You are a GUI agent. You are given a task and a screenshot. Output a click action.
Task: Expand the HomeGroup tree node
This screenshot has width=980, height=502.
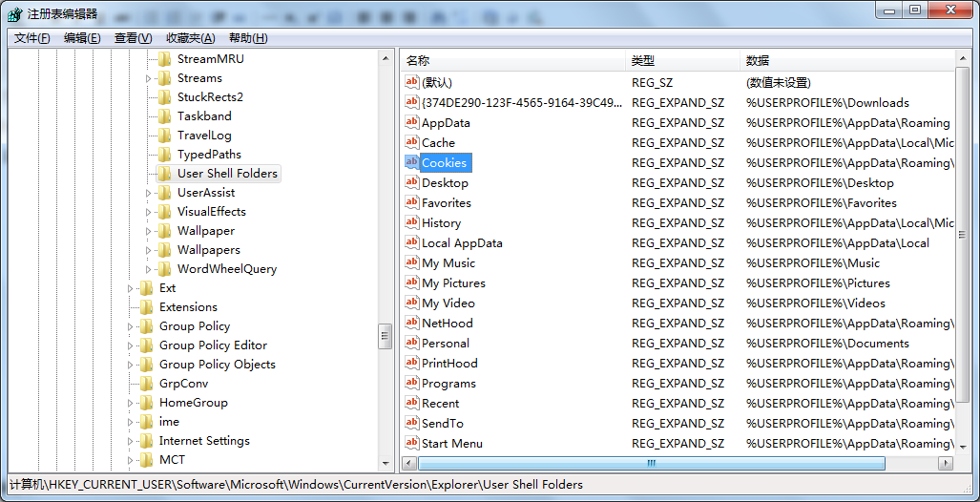tap(130, 404)
